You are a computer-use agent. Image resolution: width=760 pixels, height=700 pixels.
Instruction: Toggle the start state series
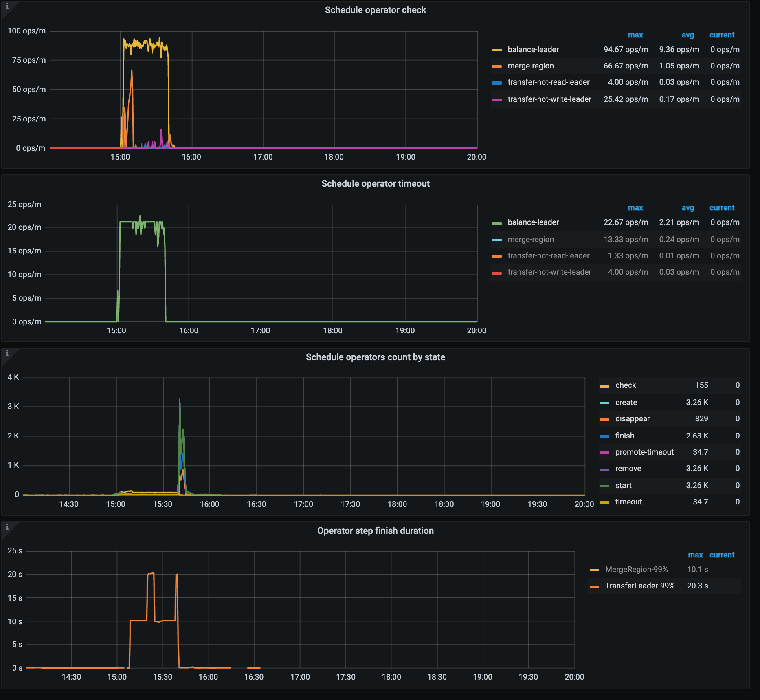click(624, 486)
